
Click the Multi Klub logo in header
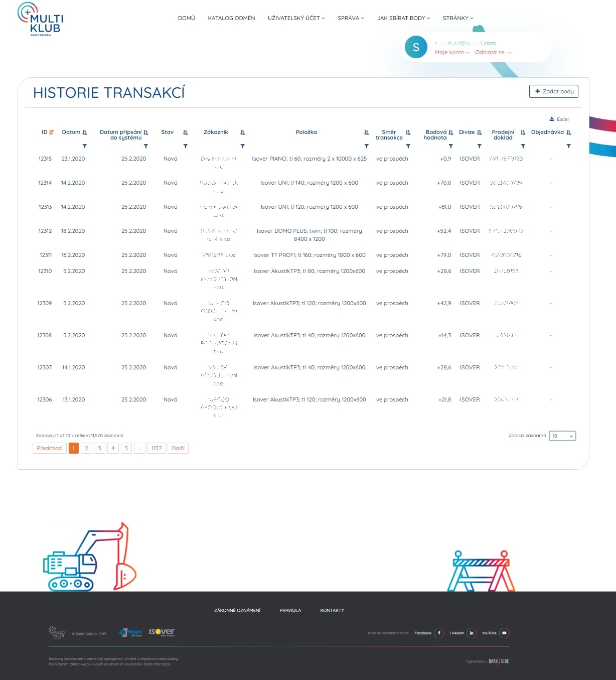click(x=41, y=19)
